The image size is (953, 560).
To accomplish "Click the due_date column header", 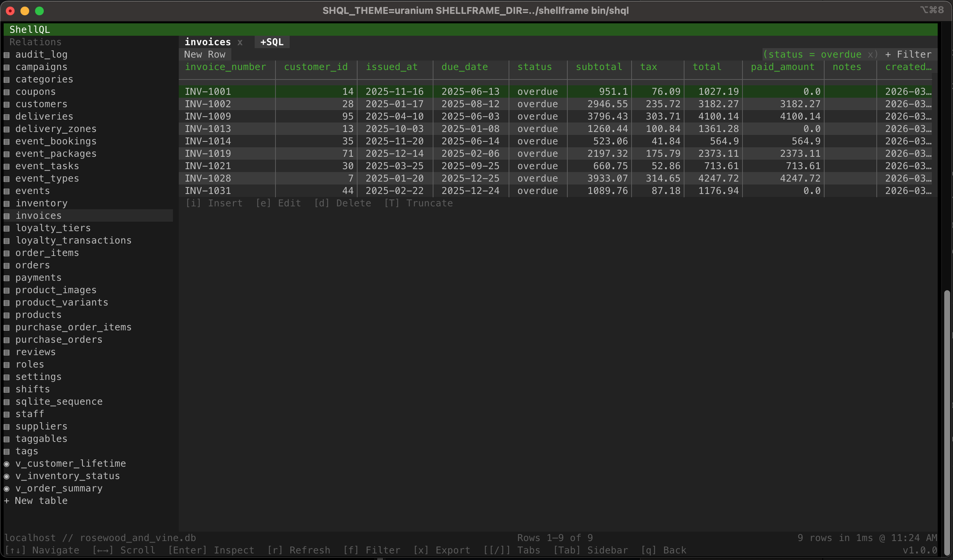I will (x=464, y=67).
